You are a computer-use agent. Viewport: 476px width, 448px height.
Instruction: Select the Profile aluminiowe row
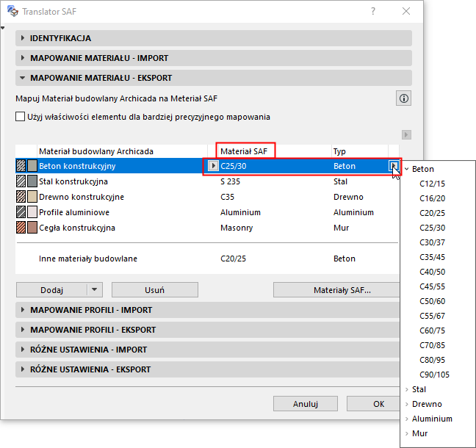(207, 212)
